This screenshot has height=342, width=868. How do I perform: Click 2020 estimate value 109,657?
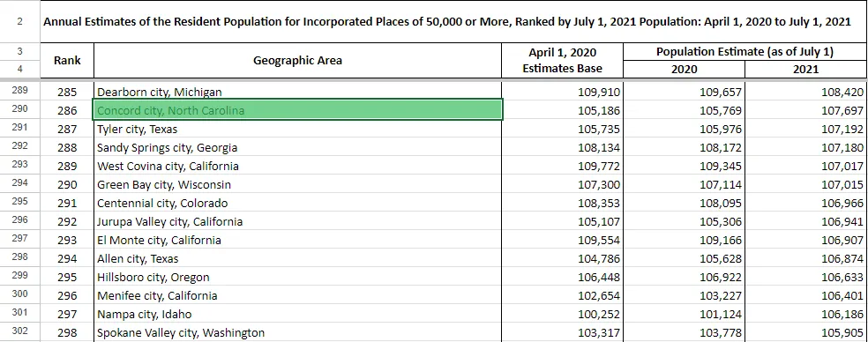pyautogui.click(x=685, y=92)
